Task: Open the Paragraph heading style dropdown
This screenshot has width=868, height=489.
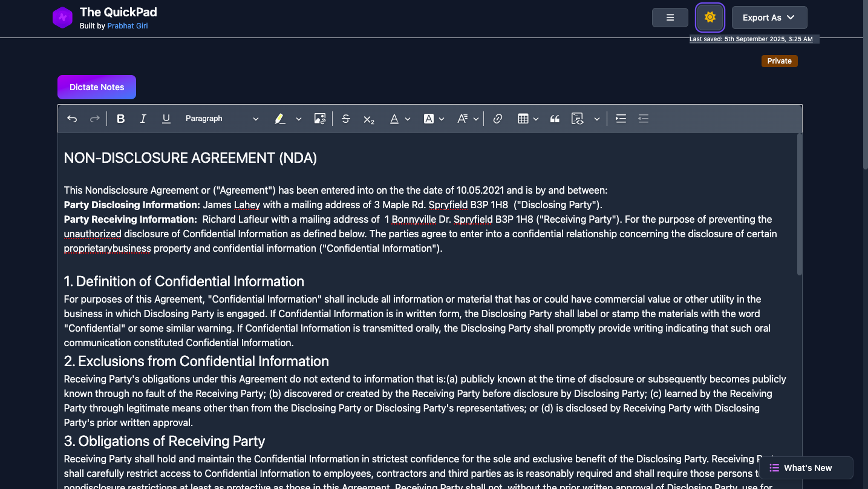Action: click(222, 119)
